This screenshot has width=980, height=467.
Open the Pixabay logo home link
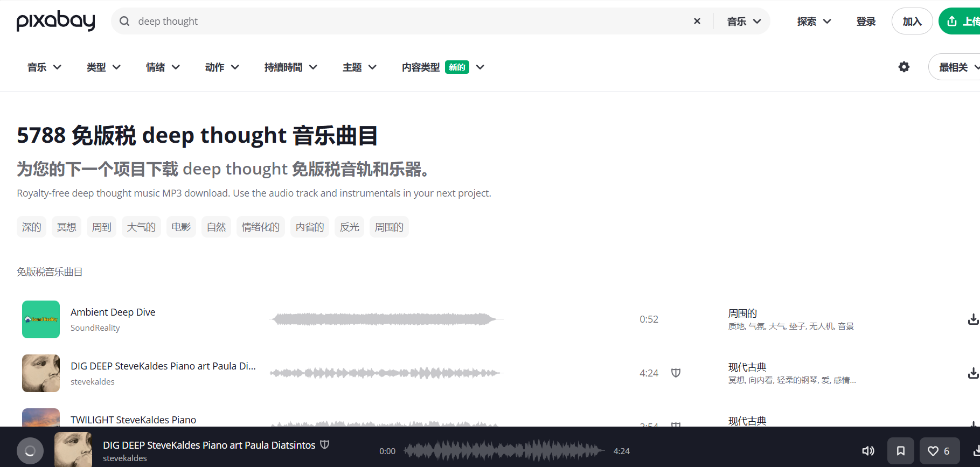point(55,21)
